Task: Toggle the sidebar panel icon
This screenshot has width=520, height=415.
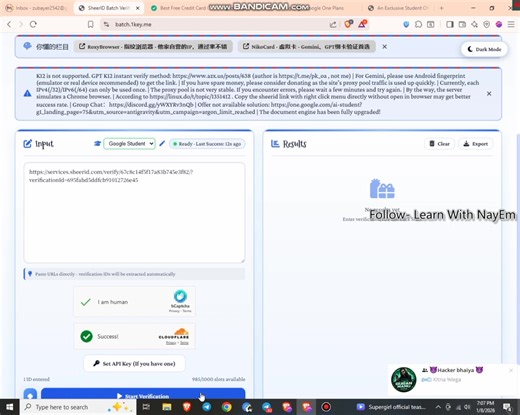Action: pyautogui.click(x=450, y=24)
